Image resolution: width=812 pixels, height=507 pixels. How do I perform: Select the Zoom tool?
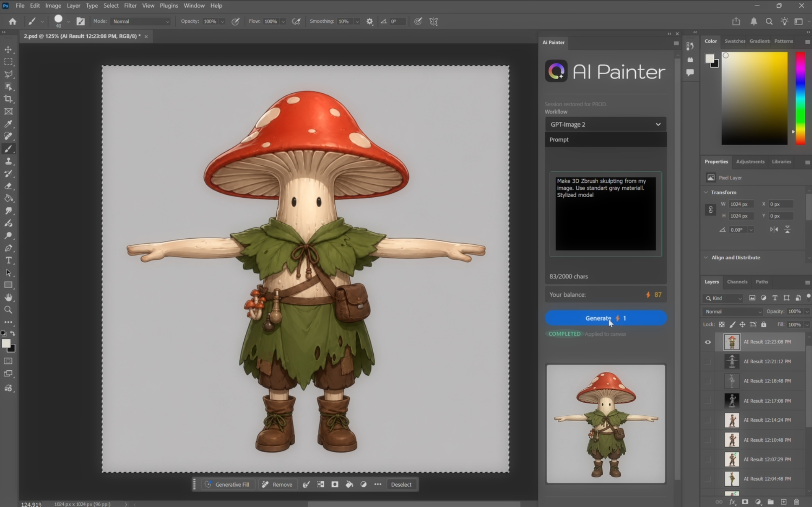[x=8, y=310]
